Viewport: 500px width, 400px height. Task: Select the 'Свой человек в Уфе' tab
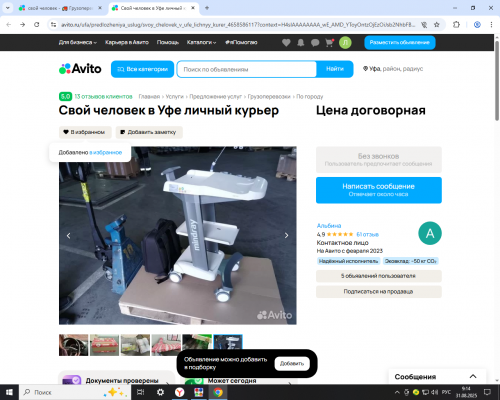153,8
